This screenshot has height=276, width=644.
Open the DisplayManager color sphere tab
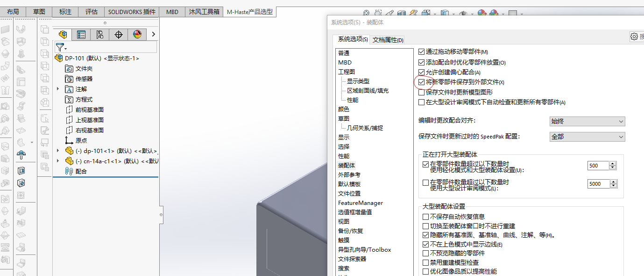(x=137, y=34)
